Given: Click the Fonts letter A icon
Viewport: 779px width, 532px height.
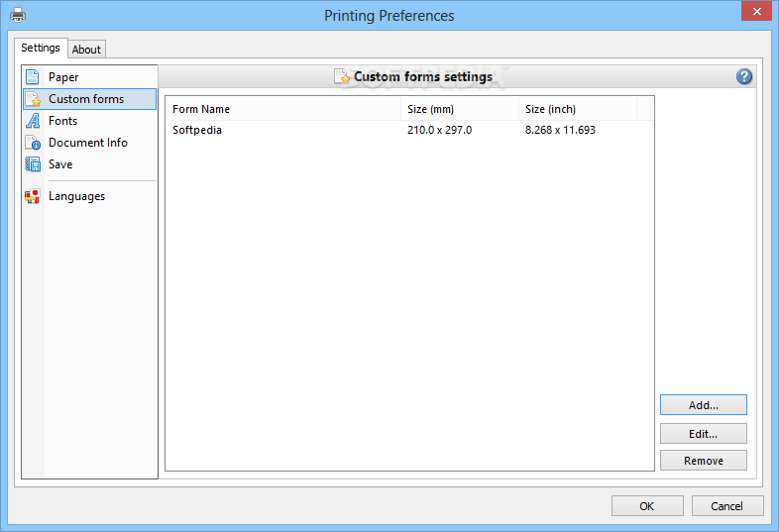Looking at the screenshot, I should 33,121.
